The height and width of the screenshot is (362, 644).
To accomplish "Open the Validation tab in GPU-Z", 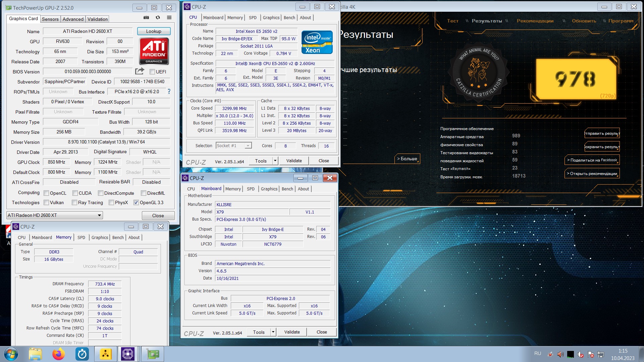I will pyautogui.click(x=98, y=19).
